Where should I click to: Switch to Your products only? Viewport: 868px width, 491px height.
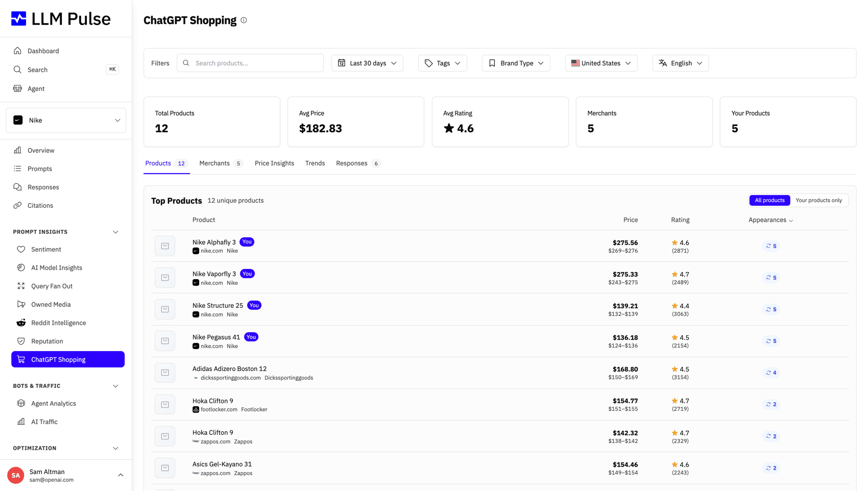(x=818, y=200)
